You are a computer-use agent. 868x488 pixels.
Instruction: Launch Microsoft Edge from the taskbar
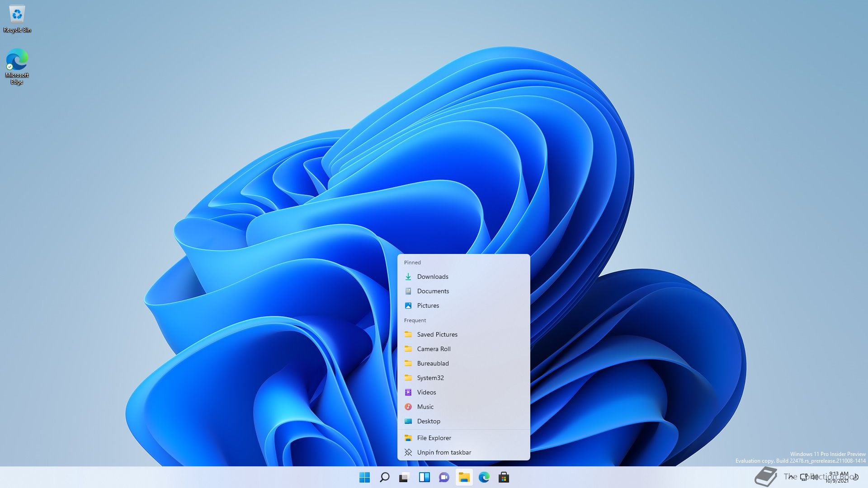coord(484,477)
